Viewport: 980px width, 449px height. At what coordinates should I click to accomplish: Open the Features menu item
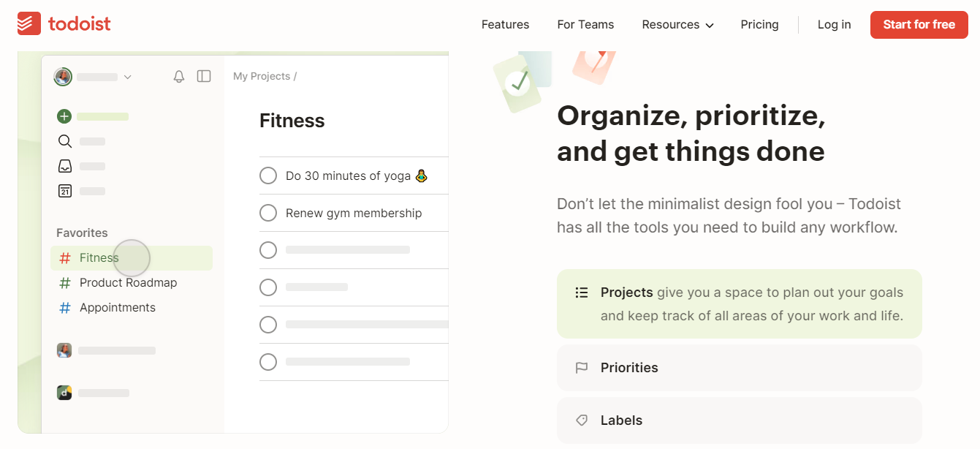505,24
